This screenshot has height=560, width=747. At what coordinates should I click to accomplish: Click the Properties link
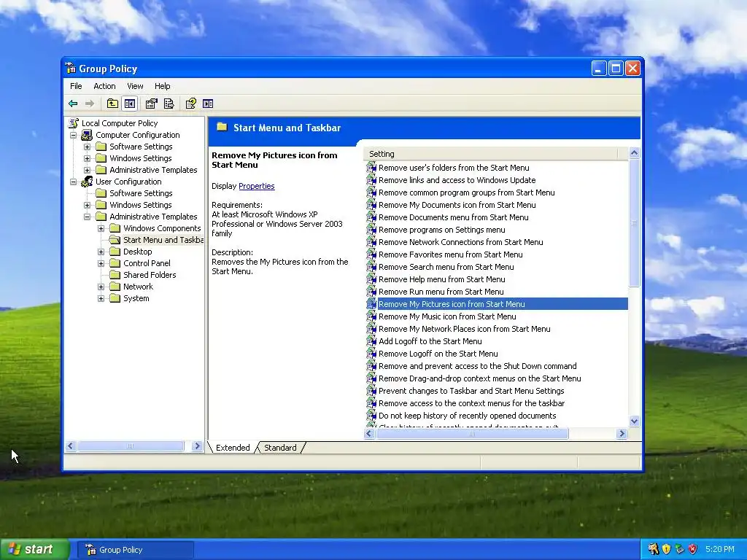pyautogui.click(x=256, y=186)
